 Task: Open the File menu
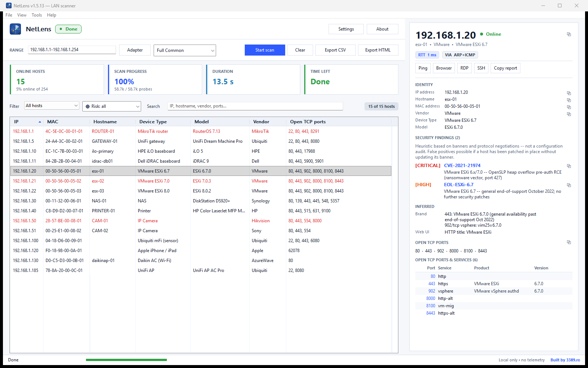[9, 15]
